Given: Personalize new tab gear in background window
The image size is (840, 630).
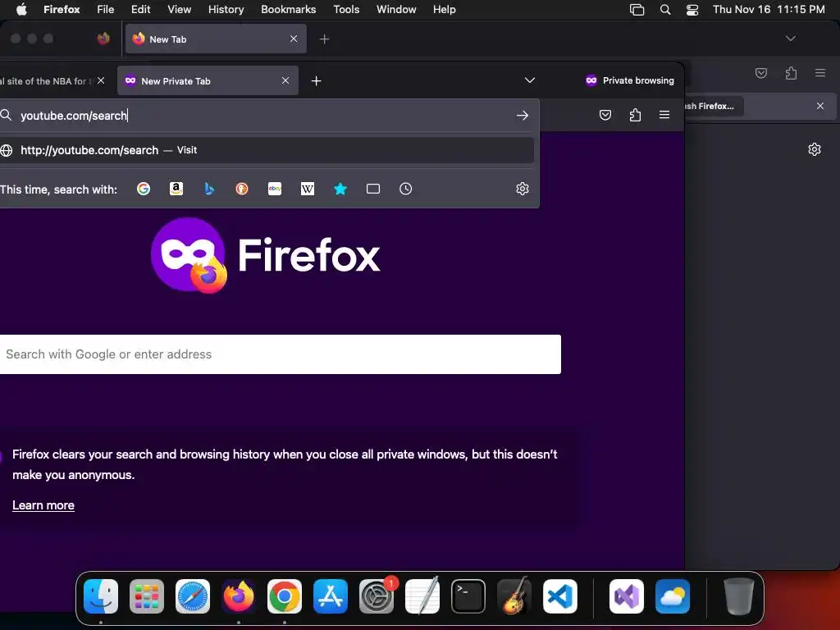Looking at the screenshot, I should pyautogui.click(x=815, y=149).
